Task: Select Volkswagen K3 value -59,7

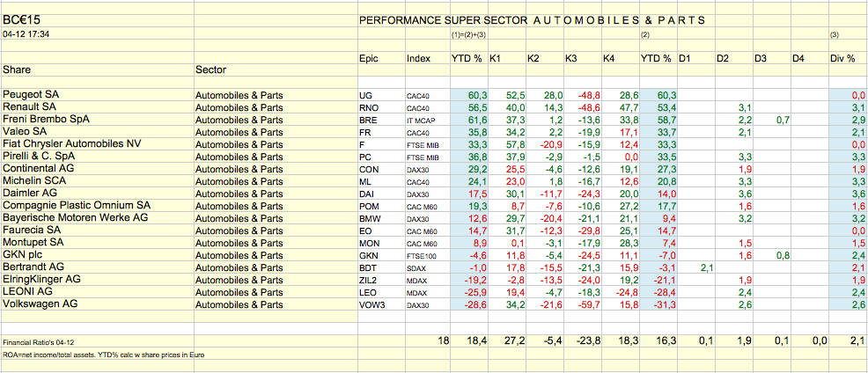Action: pos(583,304)
